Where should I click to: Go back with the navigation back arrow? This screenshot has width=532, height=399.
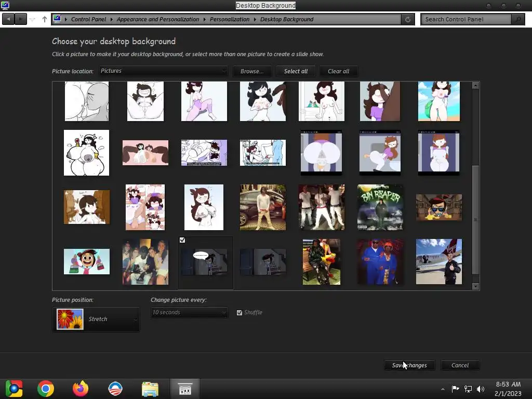[x=8, y=19]
